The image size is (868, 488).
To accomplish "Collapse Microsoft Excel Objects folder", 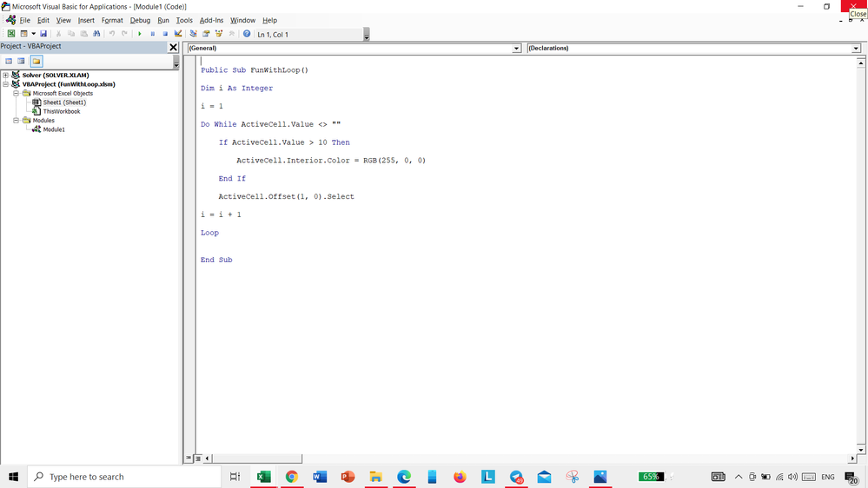I will click(16, 93).
